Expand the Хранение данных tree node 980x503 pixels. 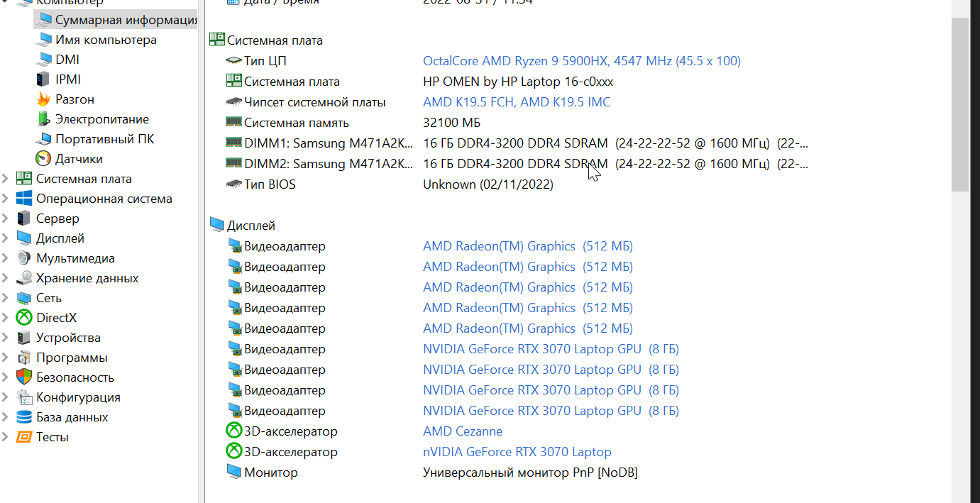pyautogui.click(x=6, y=278)
